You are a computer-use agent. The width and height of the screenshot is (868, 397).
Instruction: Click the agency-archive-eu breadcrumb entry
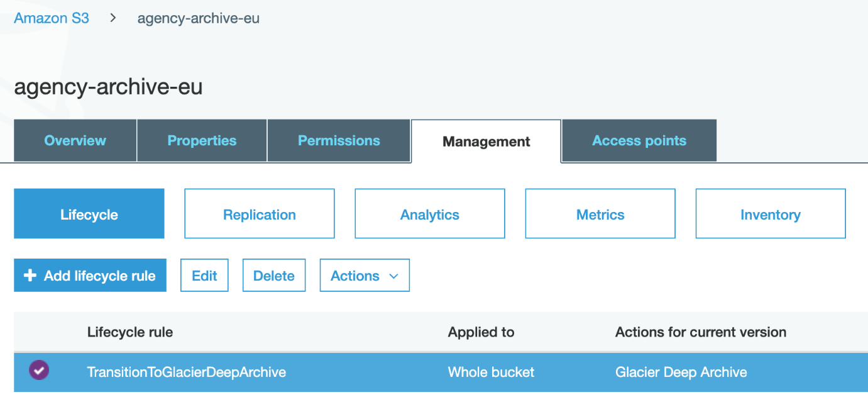point(198,18)
